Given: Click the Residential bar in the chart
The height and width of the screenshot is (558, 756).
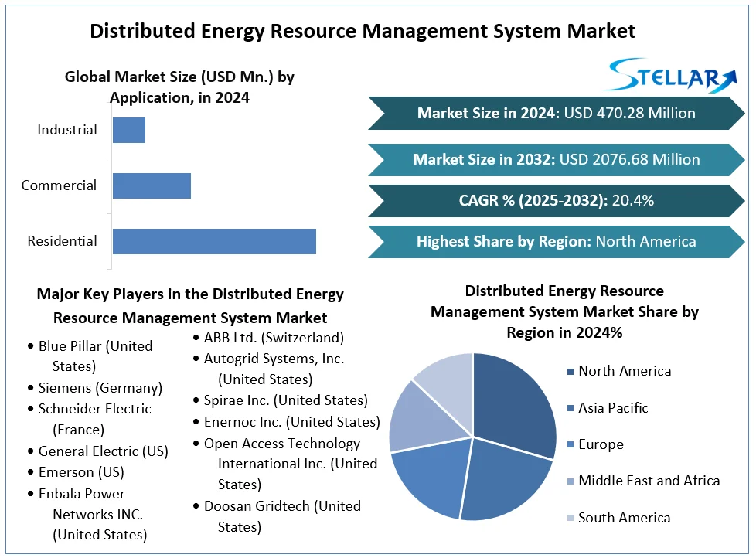Looking at the screenshot, I should click(214, 241).
